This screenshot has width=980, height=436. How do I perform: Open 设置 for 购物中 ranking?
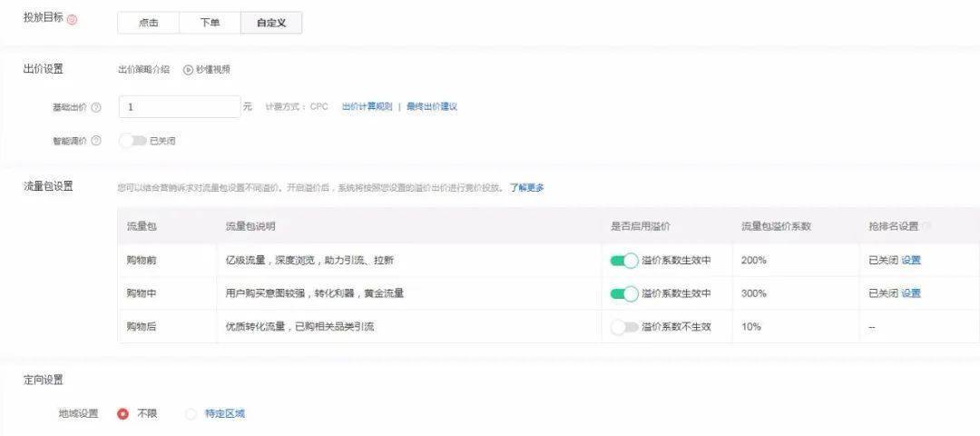point(911,293)
